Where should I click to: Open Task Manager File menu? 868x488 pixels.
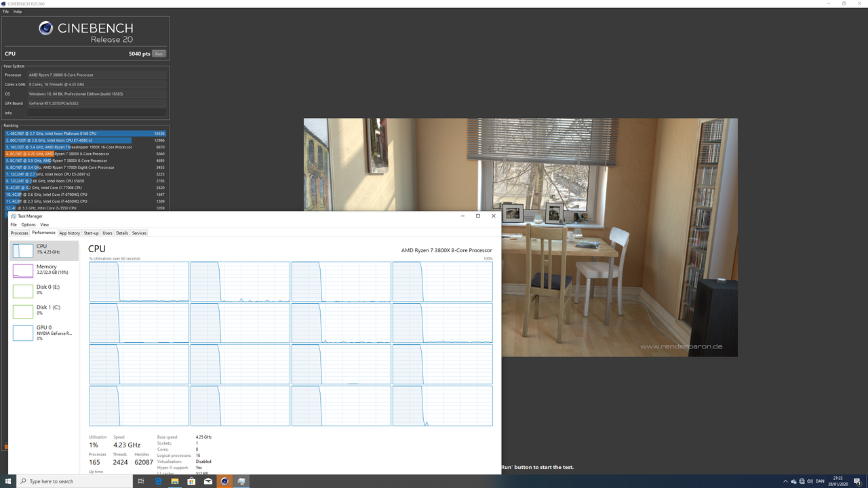click(x=14, y=224)
